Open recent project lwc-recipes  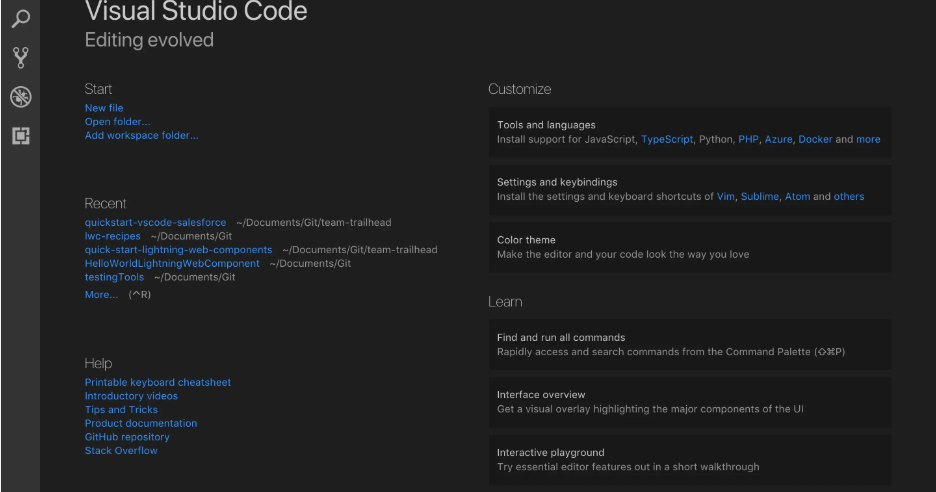pyautogui.click(x=113, y=236)
